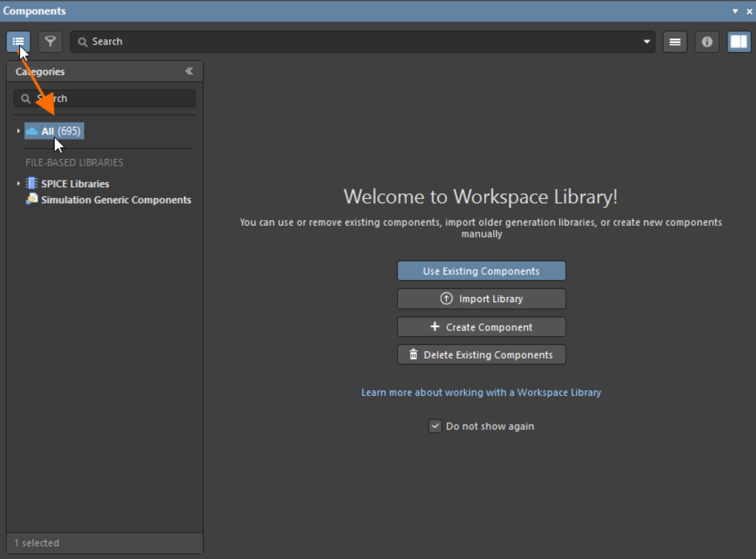
Task: Uncheck the Do not show again checkbox
Action: pyautogui.click(x=435, y=426)
